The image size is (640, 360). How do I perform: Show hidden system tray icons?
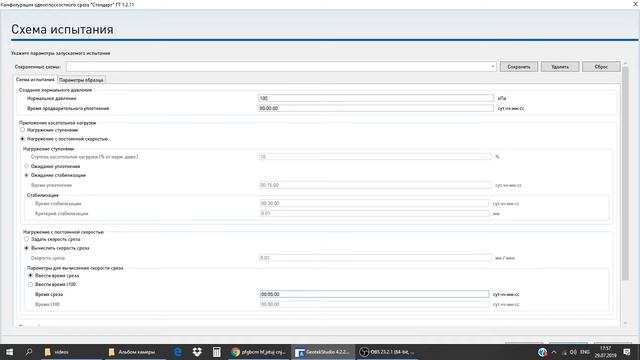pos(554,352)
